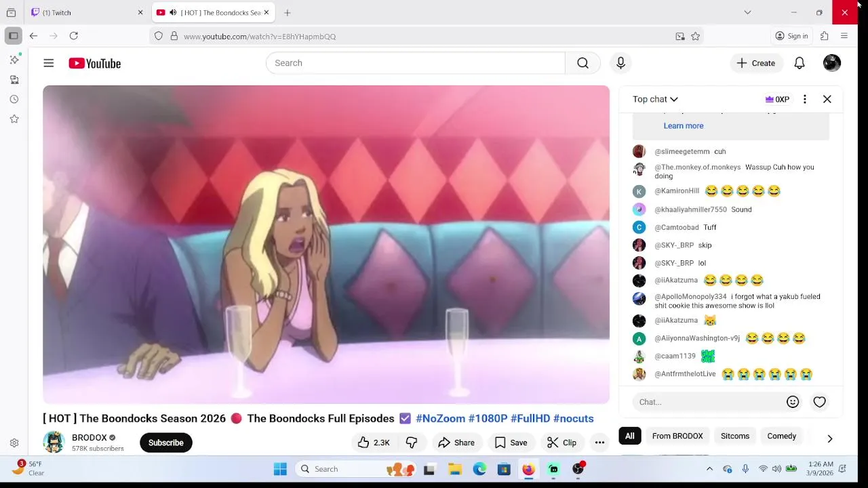Select the All chip
The height and width of the screenshot is (488, 868).
(630, 436)
